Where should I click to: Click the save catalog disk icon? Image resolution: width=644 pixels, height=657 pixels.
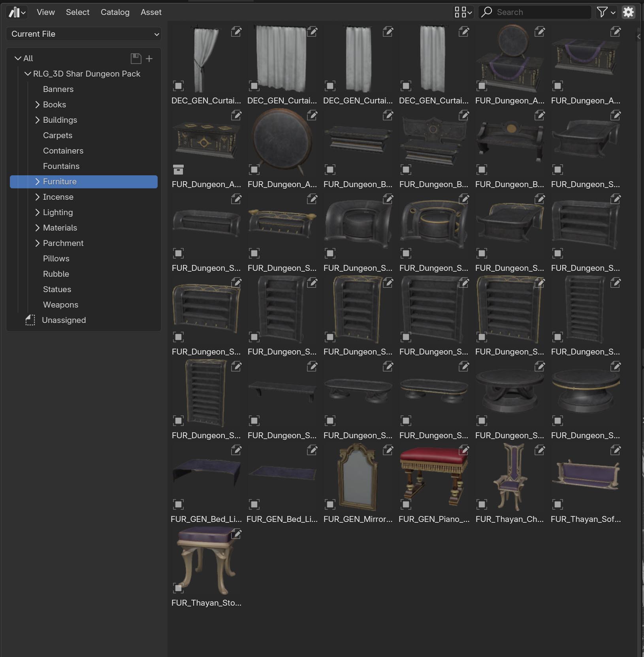coord(136,58)
